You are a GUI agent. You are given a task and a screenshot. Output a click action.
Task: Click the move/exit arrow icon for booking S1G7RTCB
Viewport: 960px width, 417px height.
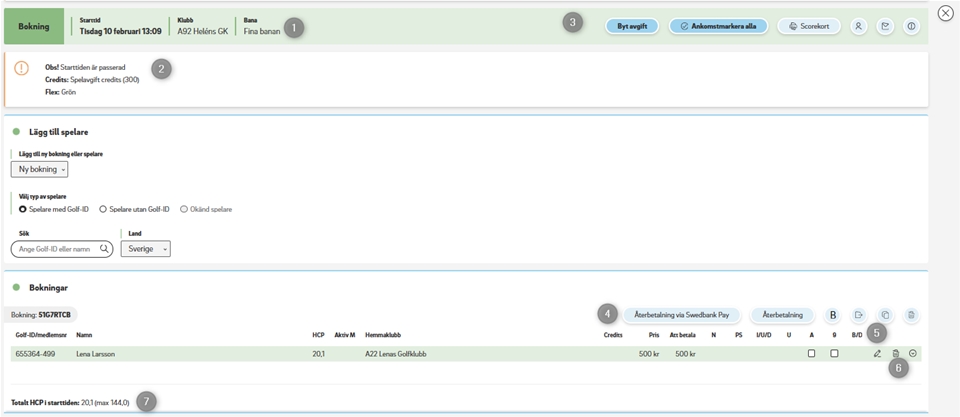[x=859, y=315]
